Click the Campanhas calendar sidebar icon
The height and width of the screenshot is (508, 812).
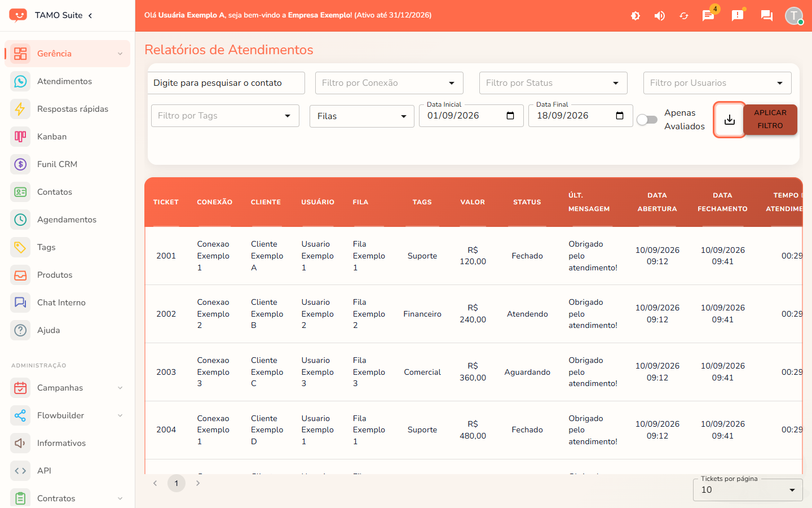coord(20,388)
